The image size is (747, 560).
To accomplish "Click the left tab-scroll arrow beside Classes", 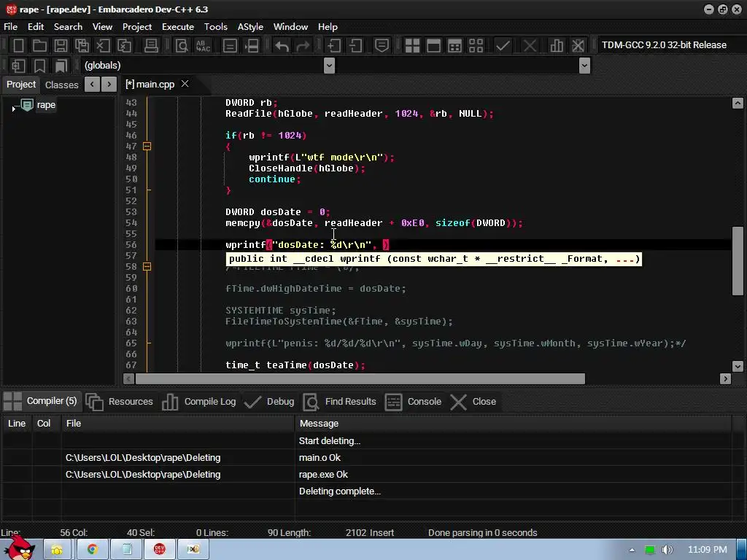I will click(92, 85).
